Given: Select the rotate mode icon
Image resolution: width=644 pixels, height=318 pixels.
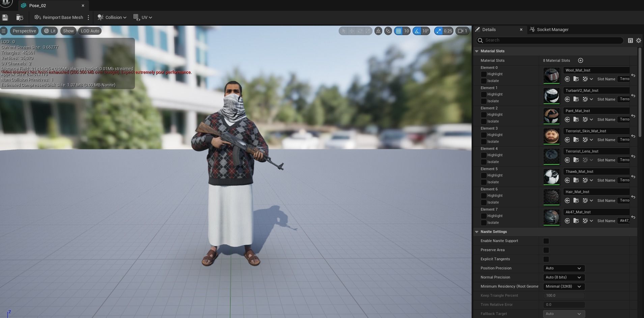Looking at the screenshot, I should pyautogui.click(x=360, y=31).
